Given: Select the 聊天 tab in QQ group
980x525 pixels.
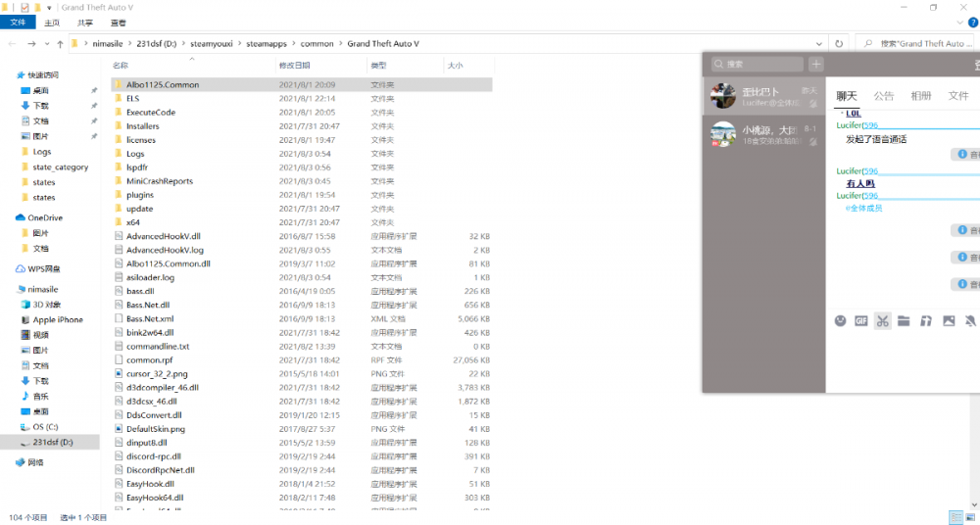Looking at the screenshot, I should tap(847, 96).
